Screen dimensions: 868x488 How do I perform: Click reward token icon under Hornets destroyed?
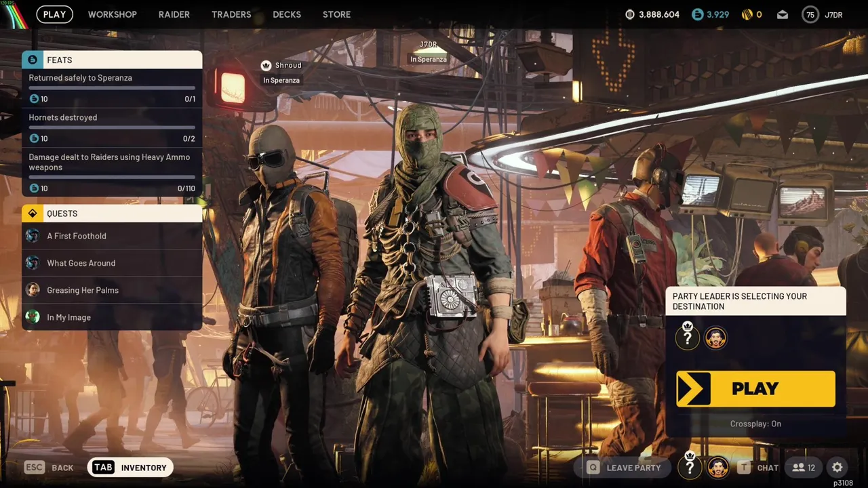(34, 138)
